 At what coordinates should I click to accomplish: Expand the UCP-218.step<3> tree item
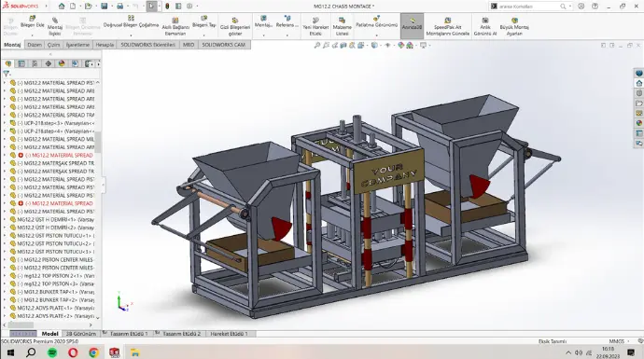tap(5, 123)
